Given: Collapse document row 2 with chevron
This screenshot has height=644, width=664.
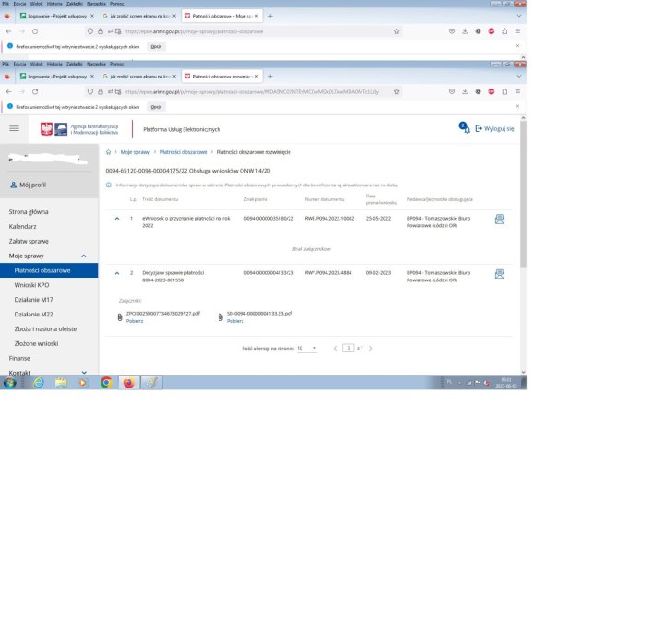Looking at the screenshot, I should (x=117, y=274).
